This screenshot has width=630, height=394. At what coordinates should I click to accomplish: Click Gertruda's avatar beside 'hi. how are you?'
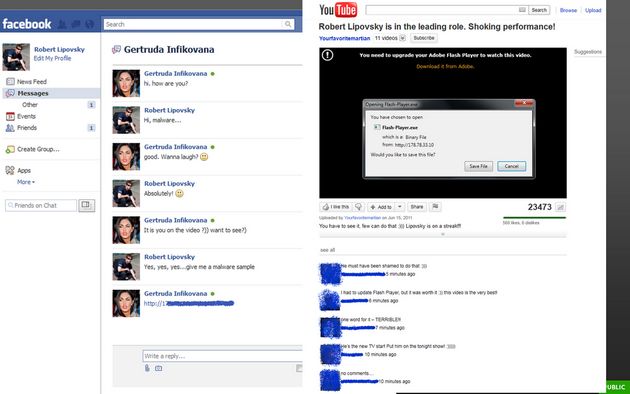tap(126, 83)
